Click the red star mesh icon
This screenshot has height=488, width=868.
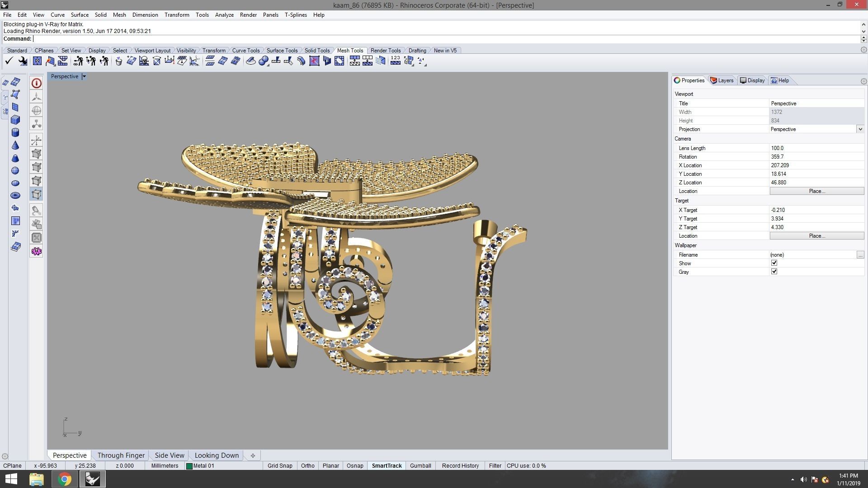point(314,61)
